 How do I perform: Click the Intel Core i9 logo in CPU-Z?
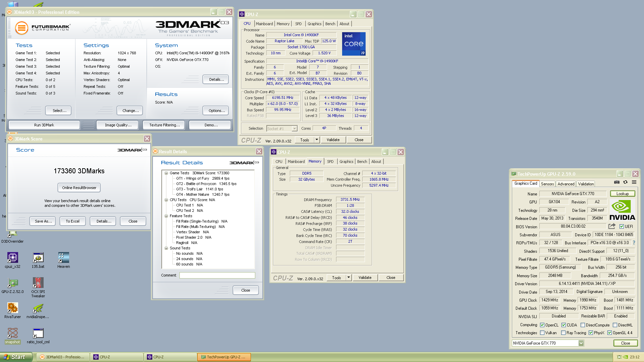click(354, 44)
